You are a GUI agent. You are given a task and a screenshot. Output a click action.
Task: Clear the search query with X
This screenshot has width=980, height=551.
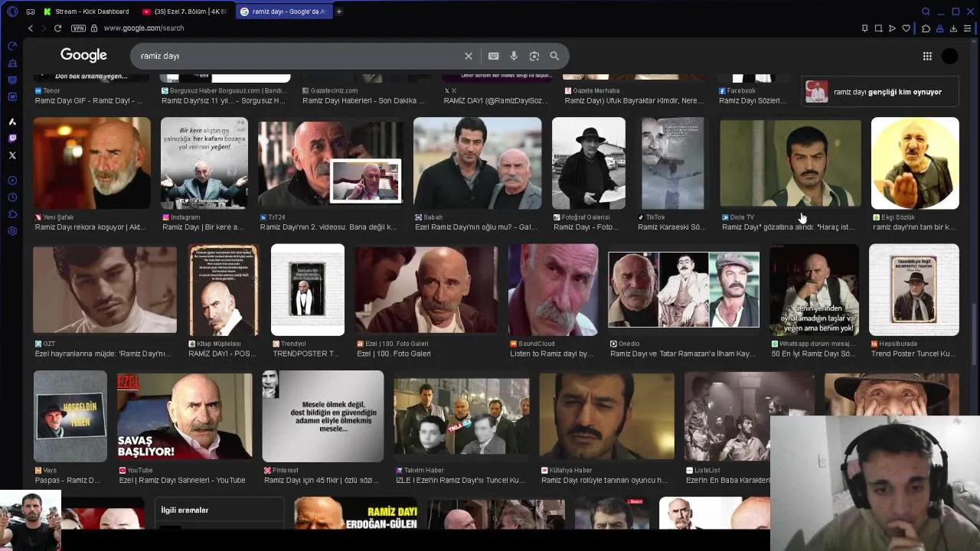469,56
